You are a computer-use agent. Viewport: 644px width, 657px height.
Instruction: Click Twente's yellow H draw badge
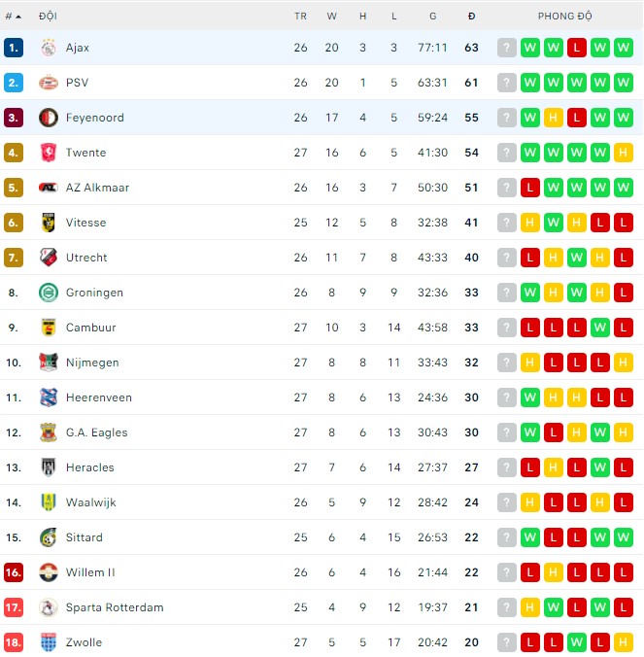point(624,153)
